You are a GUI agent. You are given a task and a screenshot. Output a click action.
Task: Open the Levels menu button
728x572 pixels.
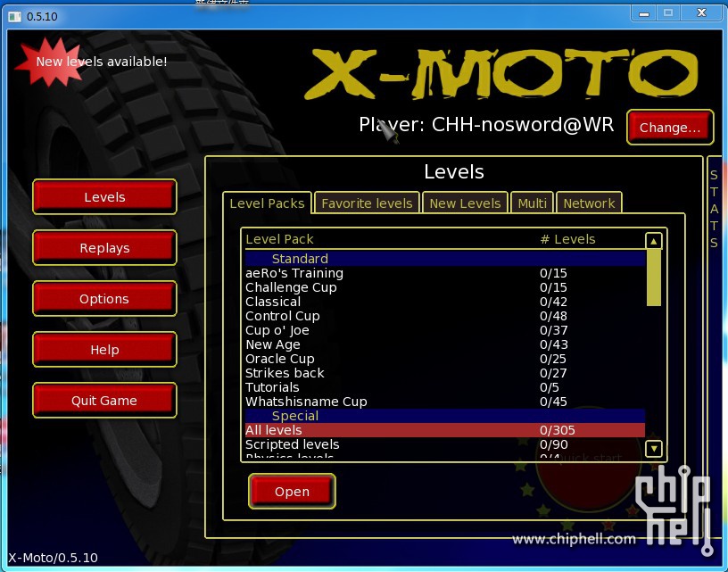(x=104, y=197)
